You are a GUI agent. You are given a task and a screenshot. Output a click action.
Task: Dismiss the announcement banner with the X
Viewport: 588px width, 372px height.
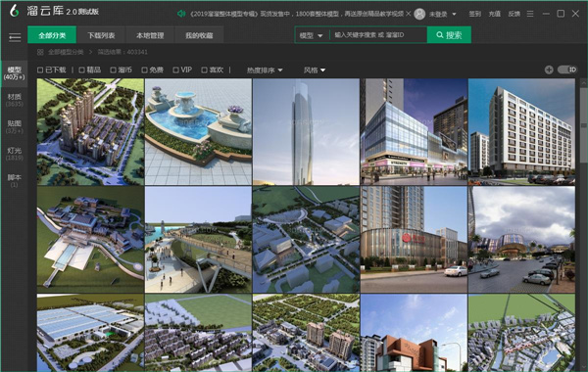click(x=408, y=14)
